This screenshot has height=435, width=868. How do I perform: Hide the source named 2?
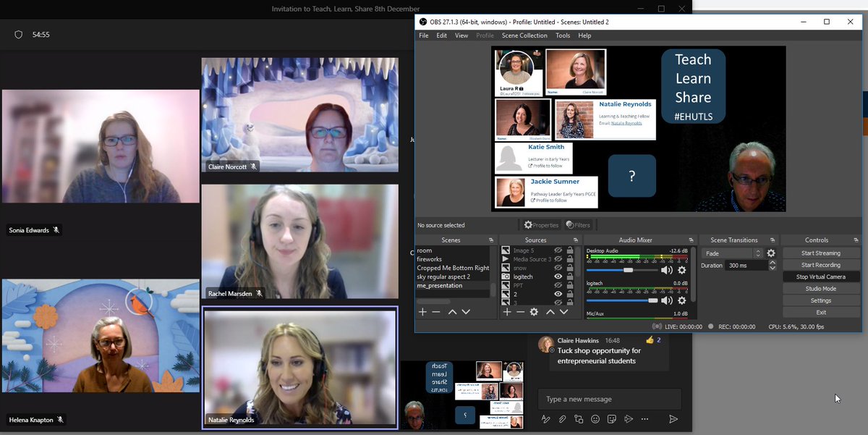click(x=558, y=294)
